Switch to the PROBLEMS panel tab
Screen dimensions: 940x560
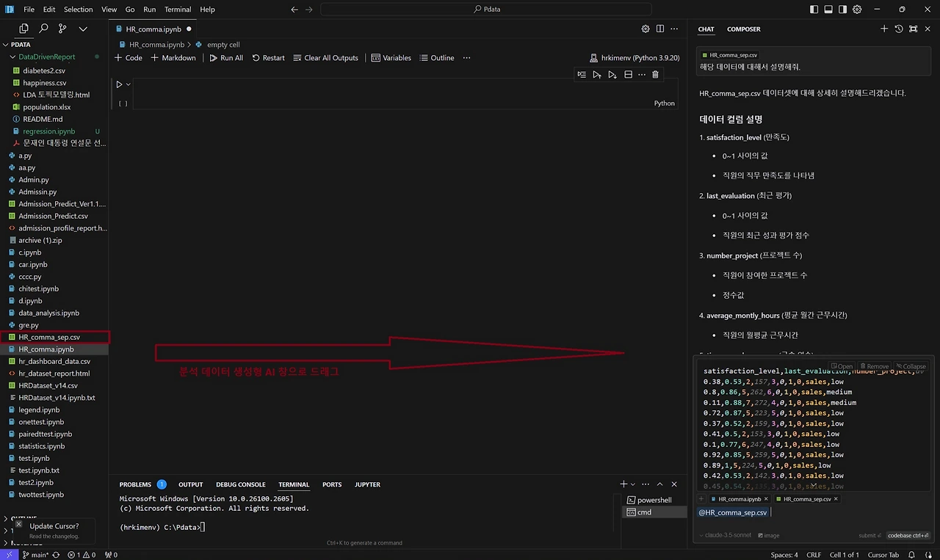[x=135, y=484]
